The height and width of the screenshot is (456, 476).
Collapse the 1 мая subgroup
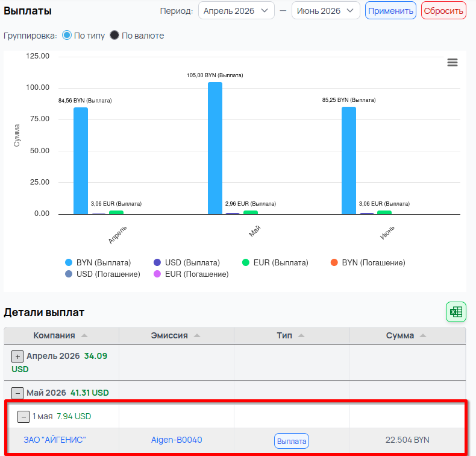(x=23, y=416)
